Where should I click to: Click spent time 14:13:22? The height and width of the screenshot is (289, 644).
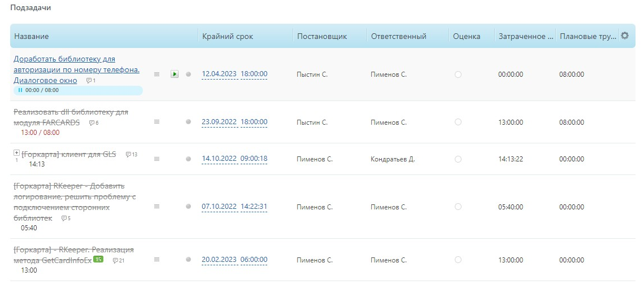coord(511,159)
